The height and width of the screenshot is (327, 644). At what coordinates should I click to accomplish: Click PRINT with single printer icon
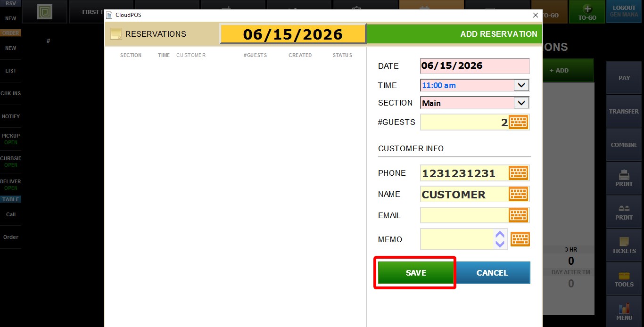point(624,178)
